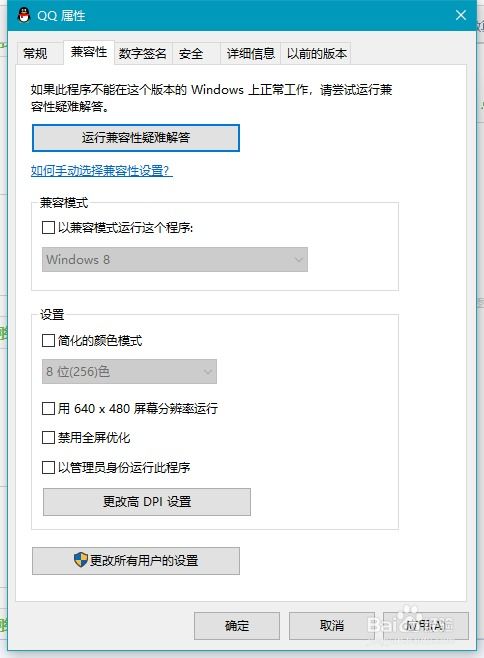Select the 安全 tab
484x658 pixels.
(x=191, y=53)
